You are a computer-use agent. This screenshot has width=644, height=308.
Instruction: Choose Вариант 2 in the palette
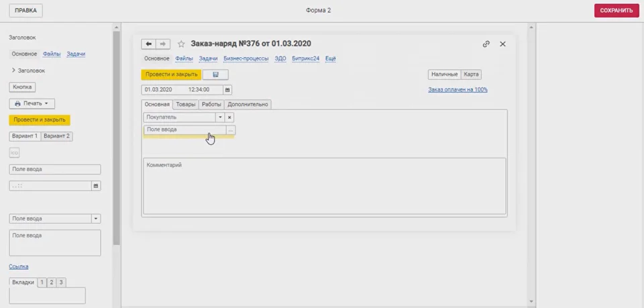pos(56,136)
